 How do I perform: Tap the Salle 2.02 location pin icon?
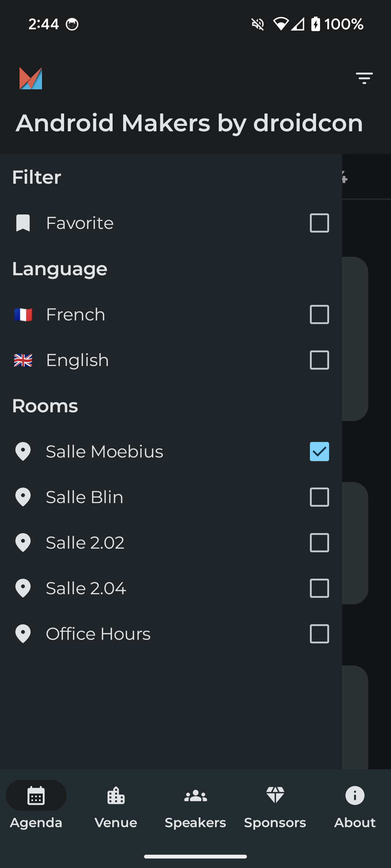click(23, 542)
